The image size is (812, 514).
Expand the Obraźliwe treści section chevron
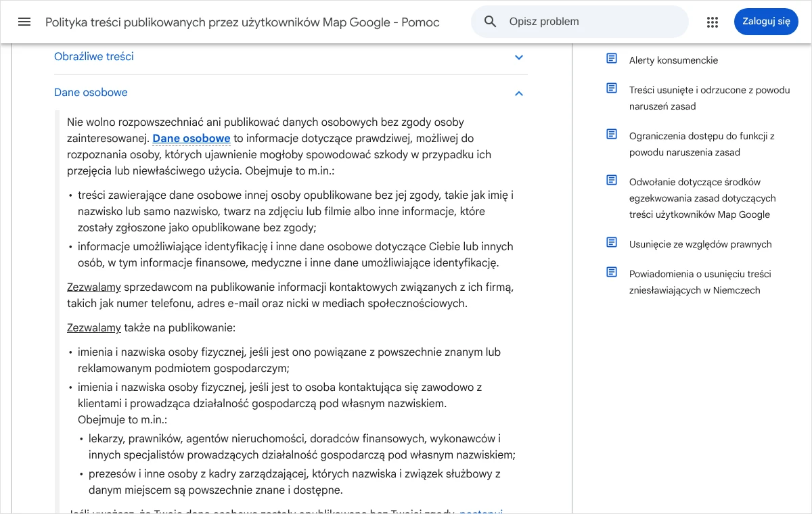pos(519,57)
